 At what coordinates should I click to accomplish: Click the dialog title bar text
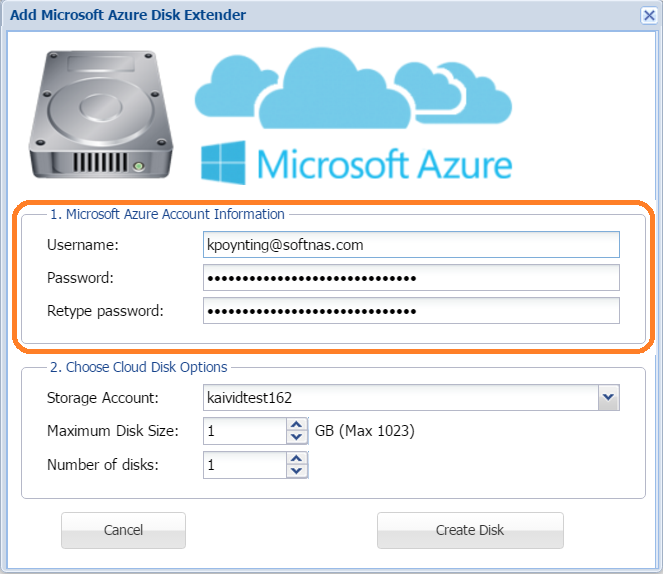128,15
